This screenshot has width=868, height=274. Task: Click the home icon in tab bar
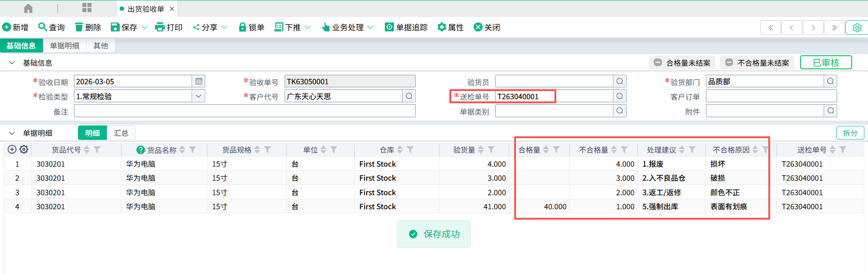[28, 9]
